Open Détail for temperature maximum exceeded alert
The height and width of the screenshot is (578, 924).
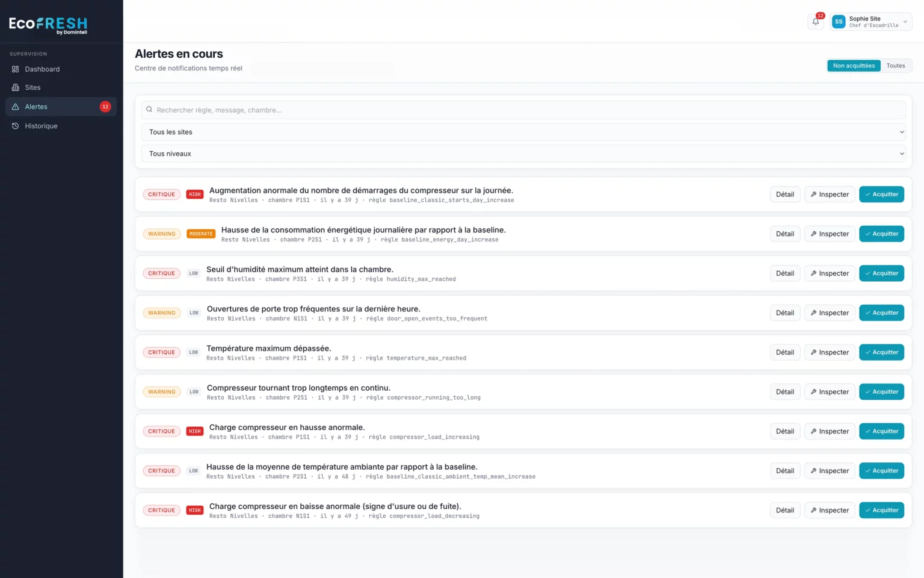click(785, 352)
